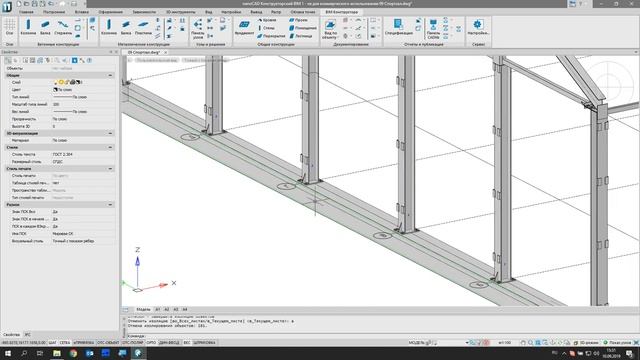640x360 pixels.
Task: Click the Масштаб типа линий value field
Action: coord(83,104)
